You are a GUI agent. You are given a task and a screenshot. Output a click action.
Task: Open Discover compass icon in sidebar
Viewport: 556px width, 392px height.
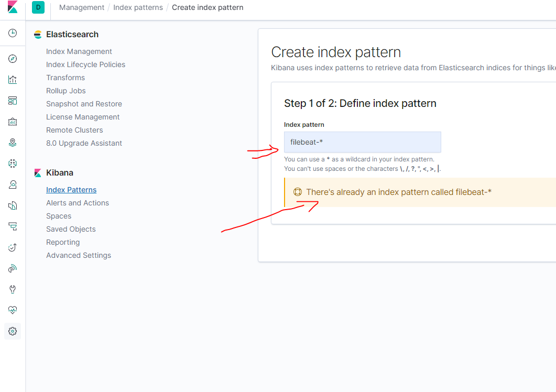click(x=13, y=59)
